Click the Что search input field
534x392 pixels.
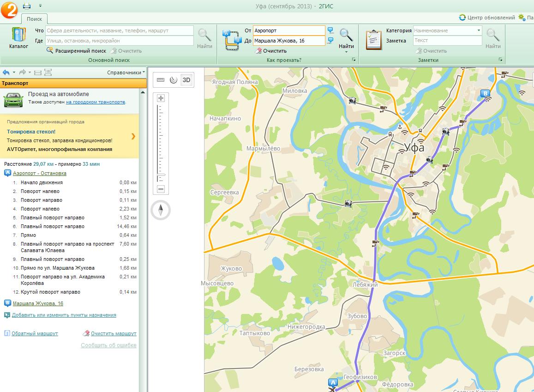120,30
